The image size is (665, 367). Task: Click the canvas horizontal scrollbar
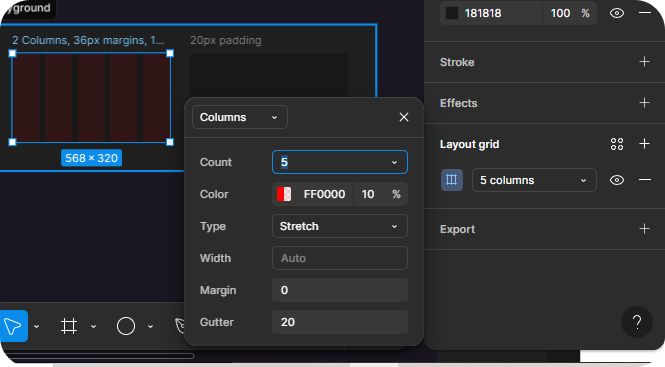(98, 356)
